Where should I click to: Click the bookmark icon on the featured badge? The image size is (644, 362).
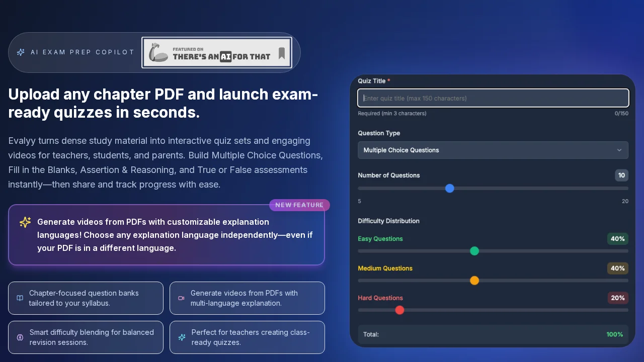[x=281, y=52]
